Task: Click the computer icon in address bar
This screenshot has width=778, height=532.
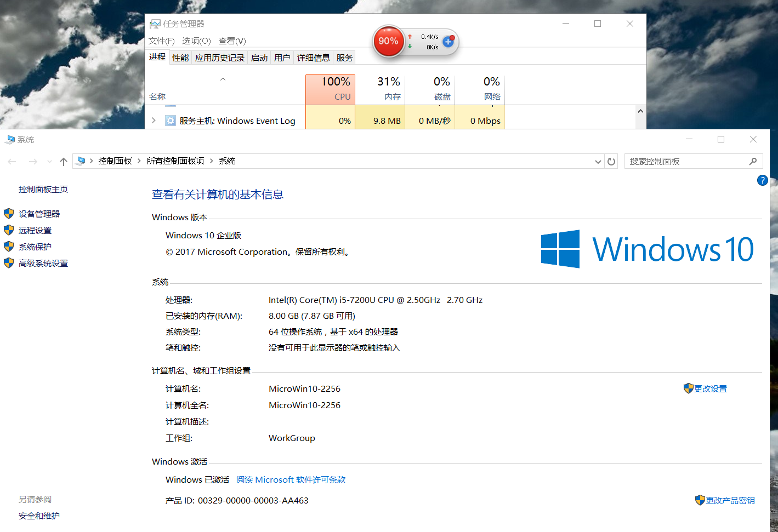Action: tap(81, 161)
